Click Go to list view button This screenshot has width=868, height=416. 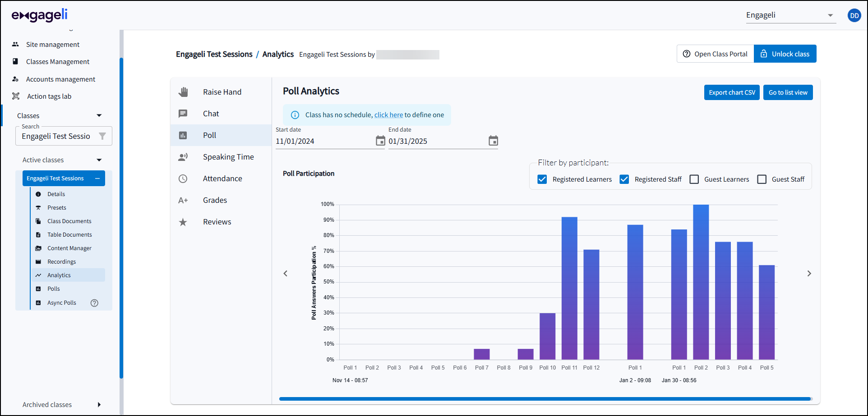click(x=788, y=92)
